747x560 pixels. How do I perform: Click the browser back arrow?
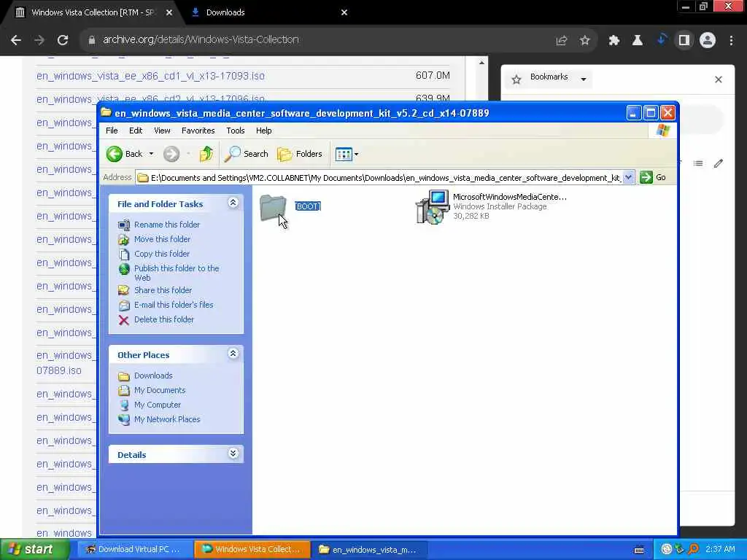point(16,40)
